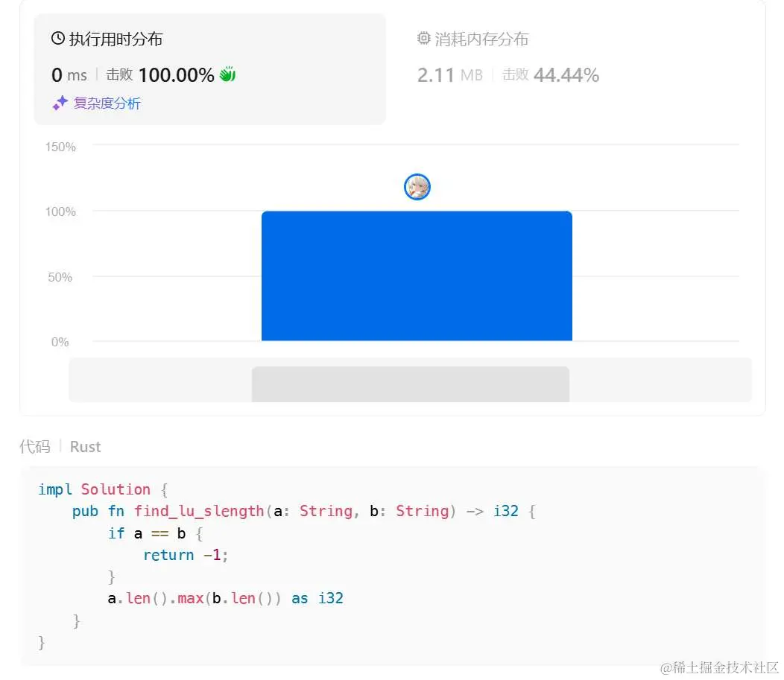Screen dimensions: 784x680
Task: Click the 0 ms runtime value
Action: click(69, 75)
